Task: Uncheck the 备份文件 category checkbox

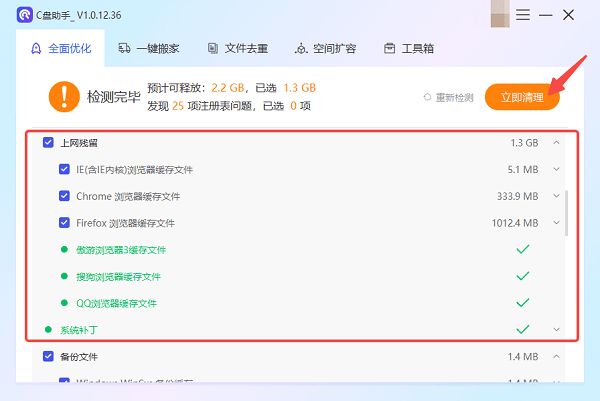Action: pyautogui.click(x=48, y=356)
